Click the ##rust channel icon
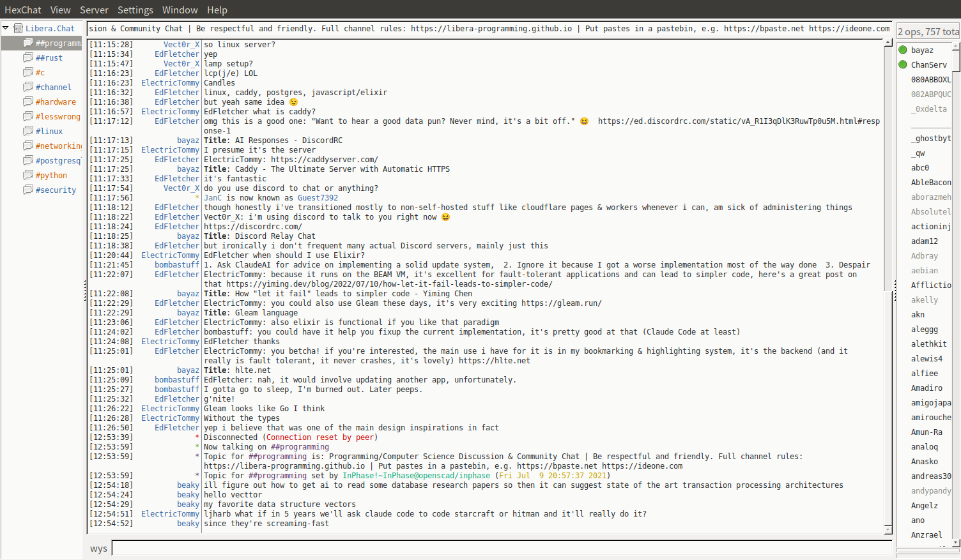The width and height of the screenshot is (961, 560). 27,57
